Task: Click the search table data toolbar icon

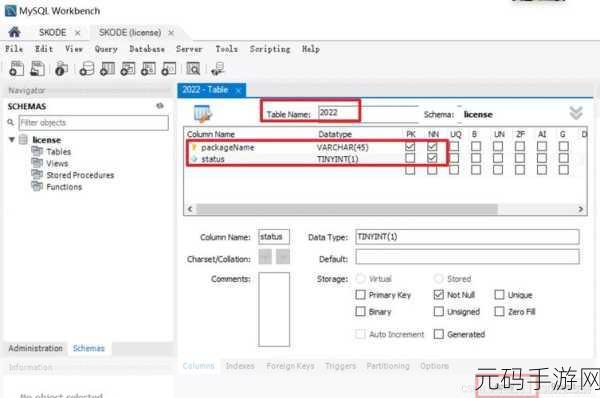Action: (193, 69)
